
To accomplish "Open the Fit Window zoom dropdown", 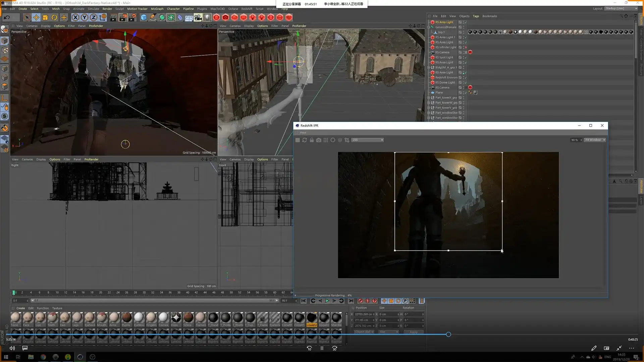I will (595, 140).
